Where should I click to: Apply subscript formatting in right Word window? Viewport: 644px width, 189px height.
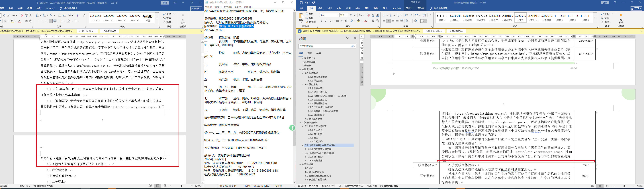pyautogui.click(x=342, y=21)
